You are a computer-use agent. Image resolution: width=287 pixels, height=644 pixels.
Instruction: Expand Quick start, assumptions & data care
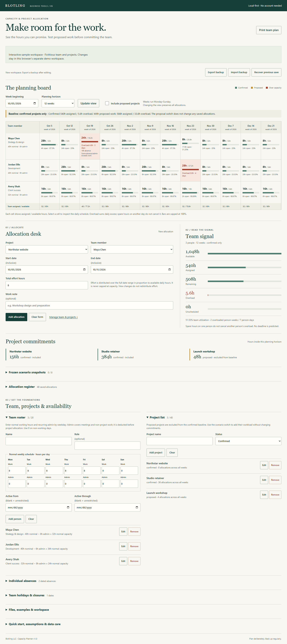33,624
